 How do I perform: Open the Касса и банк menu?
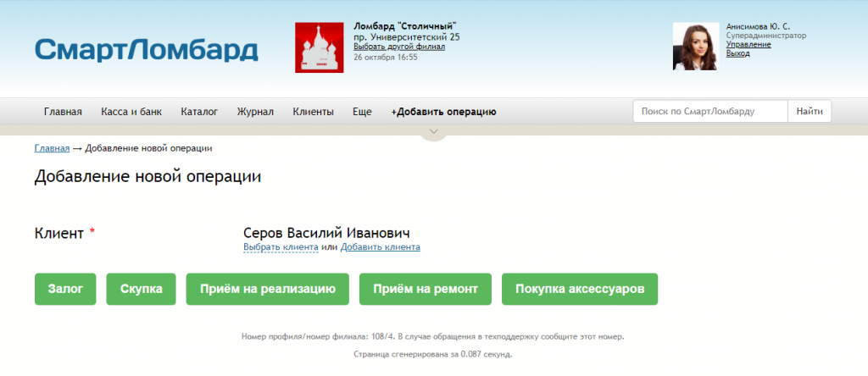point(131,112)
